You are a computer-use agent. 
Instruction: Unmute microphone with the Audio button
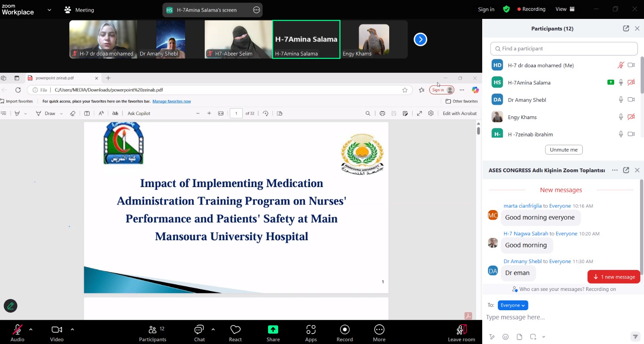17,333
